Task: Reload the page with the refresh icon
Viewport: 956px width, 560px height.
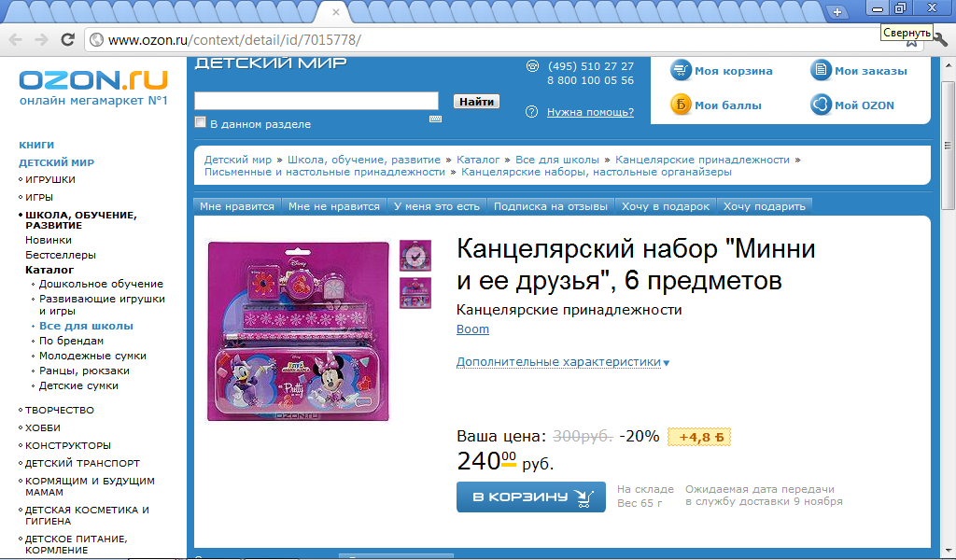Action: point(67,39)
